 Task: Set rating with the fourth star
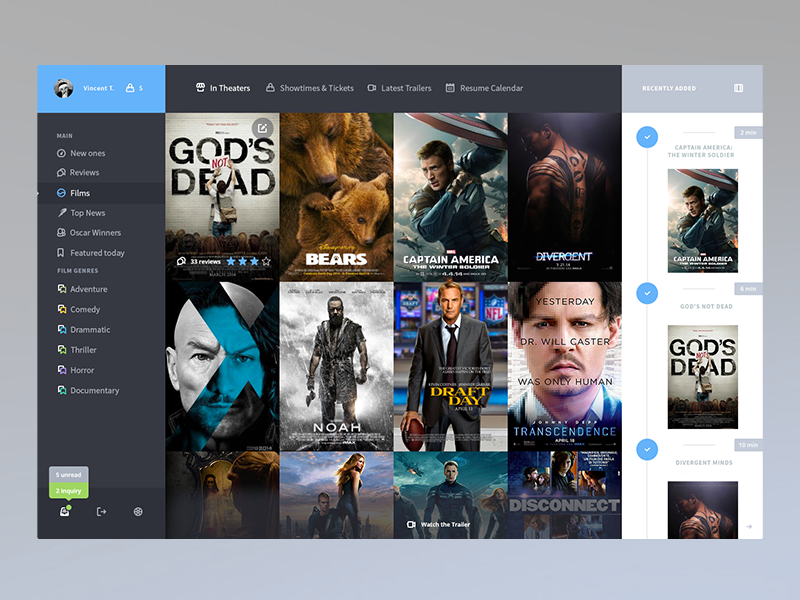266,261
